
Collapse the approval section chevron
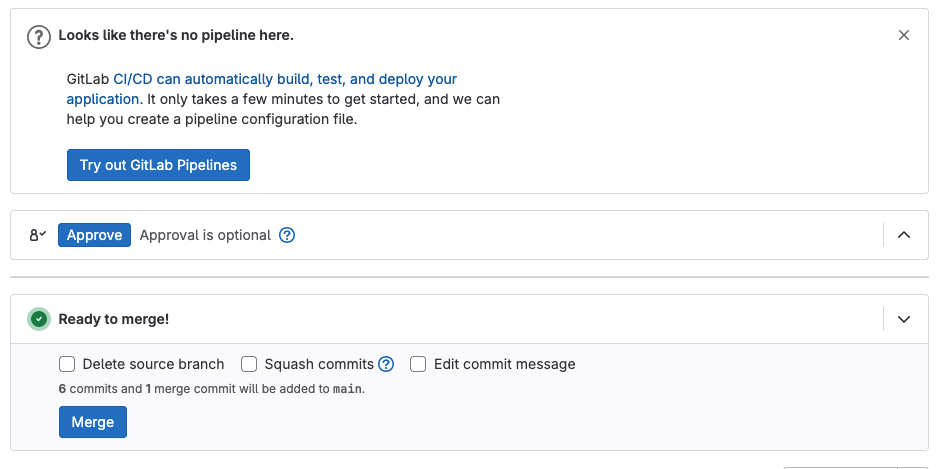pyautogui.click(x=903, y=235)
